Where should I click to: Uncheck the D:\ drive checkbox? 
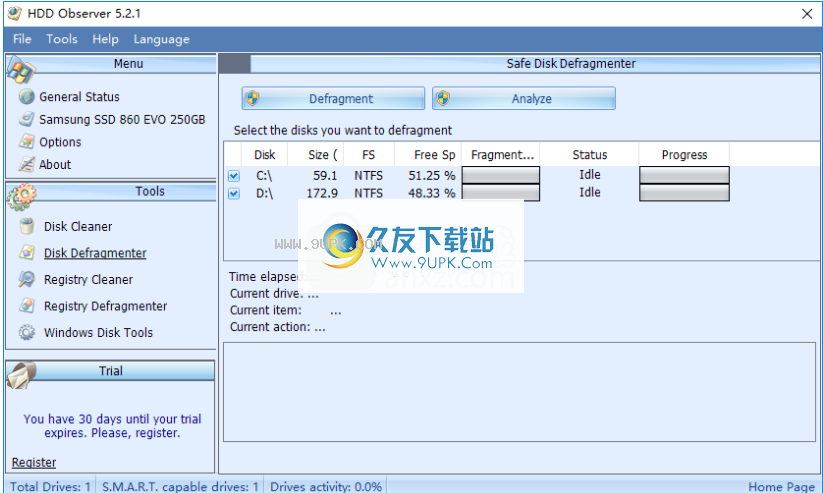pos(234,193)
